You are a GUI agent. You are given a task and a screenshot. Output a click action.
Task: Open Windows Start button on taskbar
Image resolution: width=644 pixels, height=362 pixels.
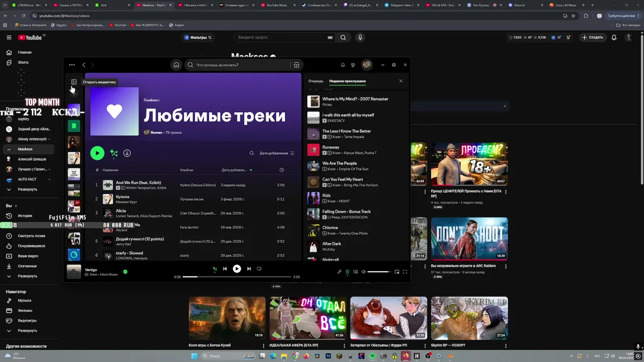[195, 356]
